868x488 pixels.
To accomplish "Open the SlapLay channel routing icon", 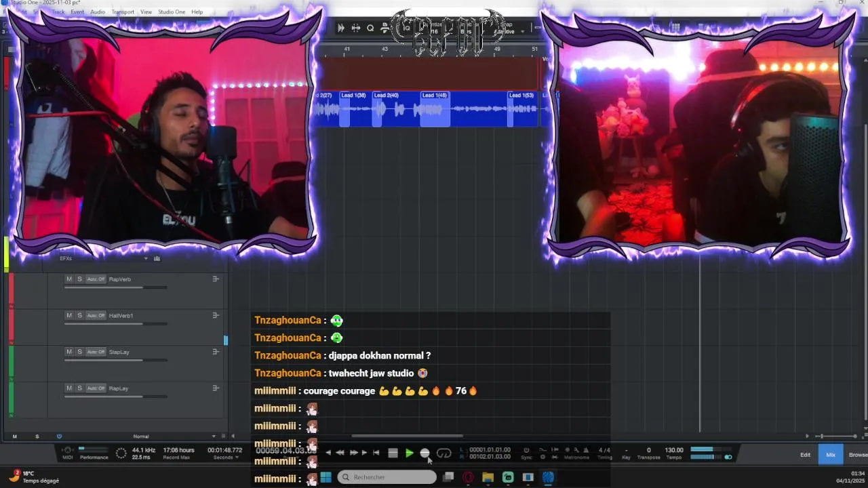I will (216, 352).
